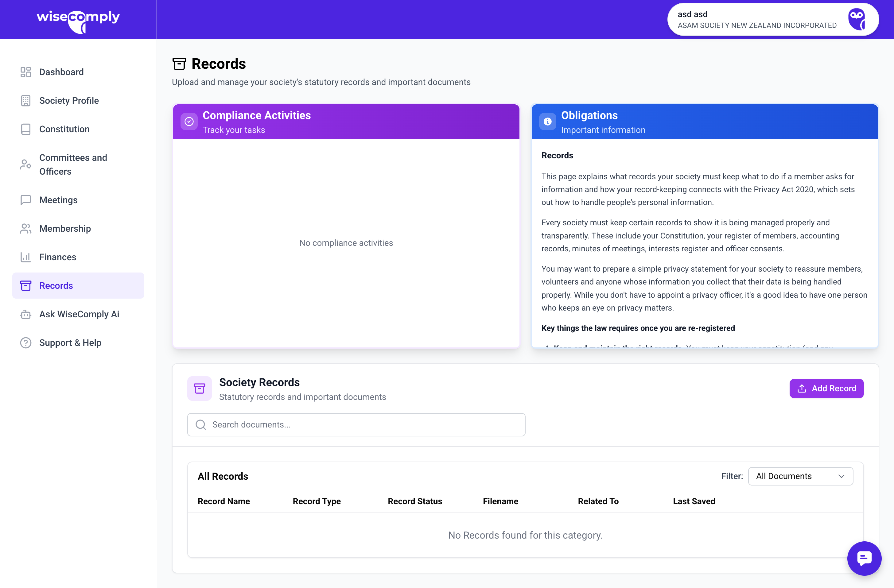Click the Support & Help question icon
The width and height of the screenshot is (894, 588).
[25, 343]
